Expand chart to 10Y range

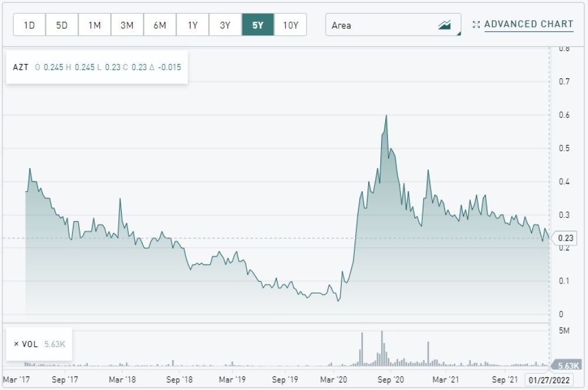click(x=290, y=25)
